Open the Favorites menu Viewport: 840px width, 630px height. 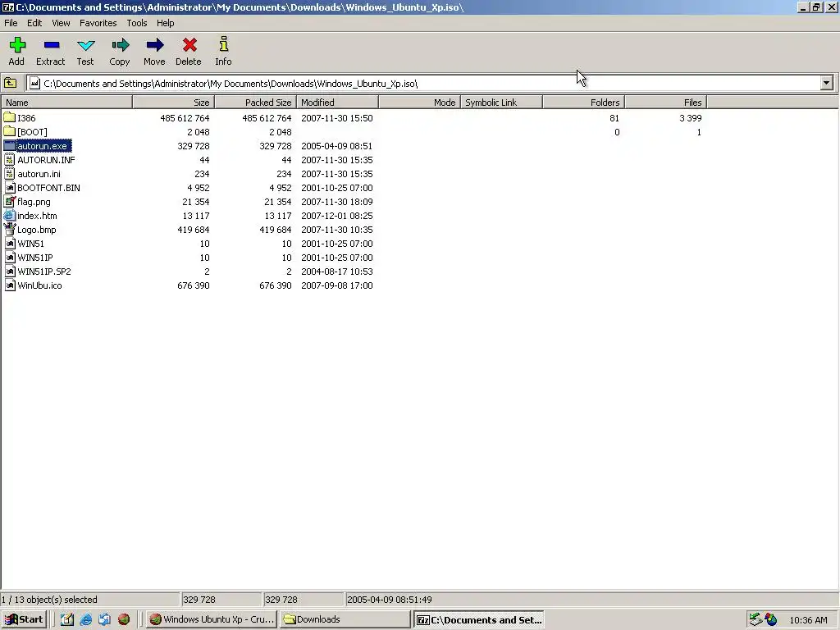click(98, 23)
